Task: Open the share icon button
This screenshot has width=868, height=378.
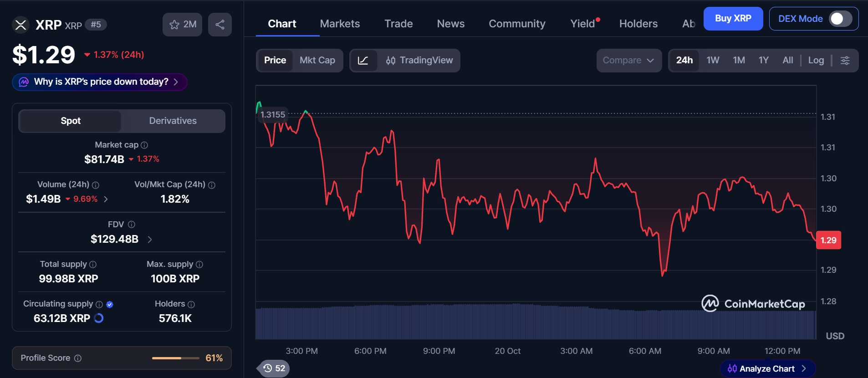Action: (220, 25)
